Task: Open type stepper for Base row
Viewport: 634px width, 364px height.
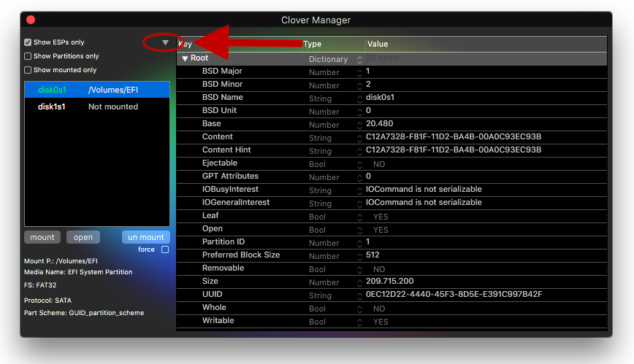Action: coord(359,125)
